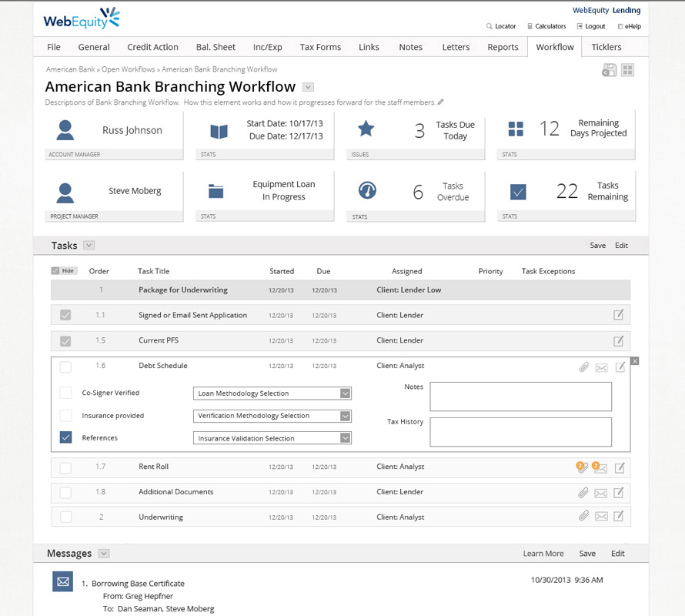Screen dimensions: 685x616
Task: Close the expanded Debt Schedule panel
Action: (635, 361)
